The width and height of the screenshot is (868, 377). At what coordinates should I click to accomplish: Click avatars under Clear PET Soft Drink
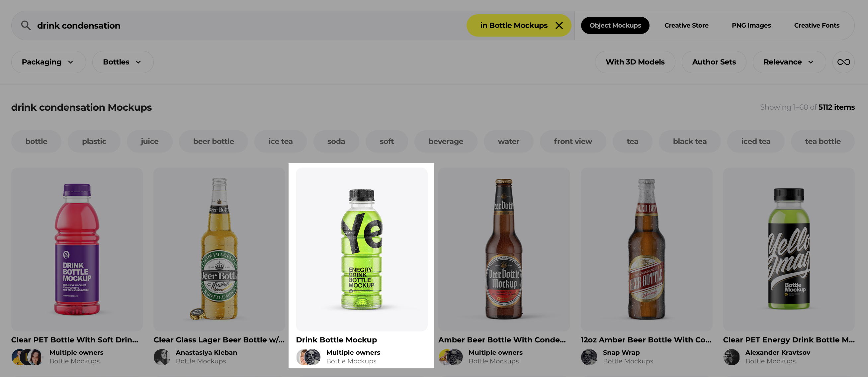pyautogui.click(x=27, y=357)
